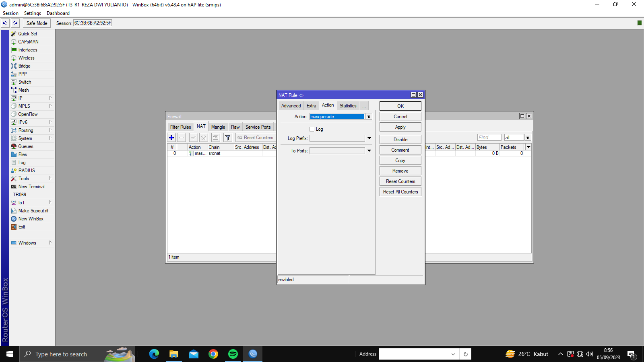Image resolution: width=644 pixels, height=362 pixels.
Task: Click Apply in the NAT Rule dialog
Action: coord(400,127)
